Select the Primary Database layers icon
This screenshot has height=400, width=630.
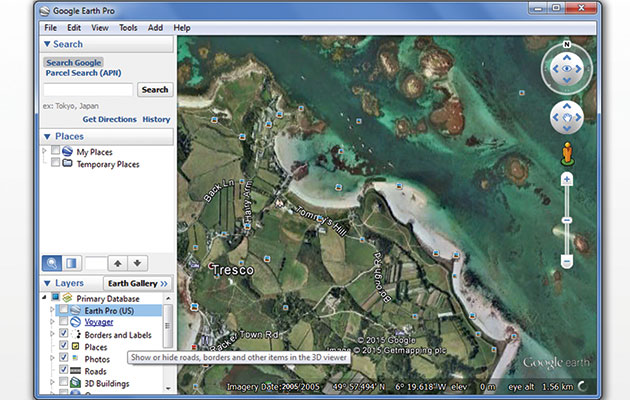pos(68,298)
